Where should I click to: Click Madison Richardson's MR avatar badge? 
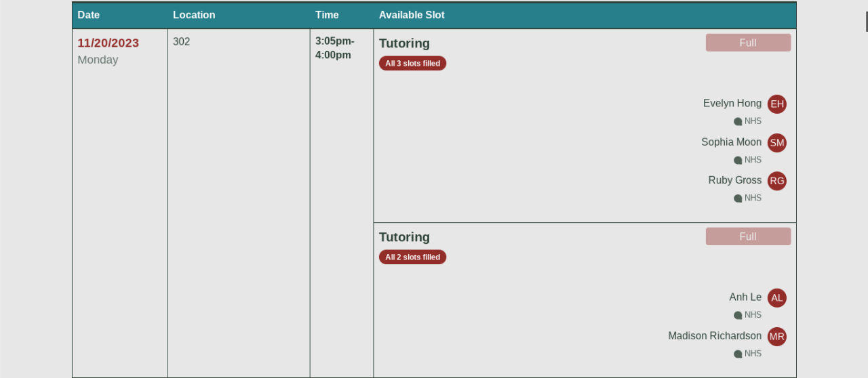pyautogui.click(x=776, y=337)
